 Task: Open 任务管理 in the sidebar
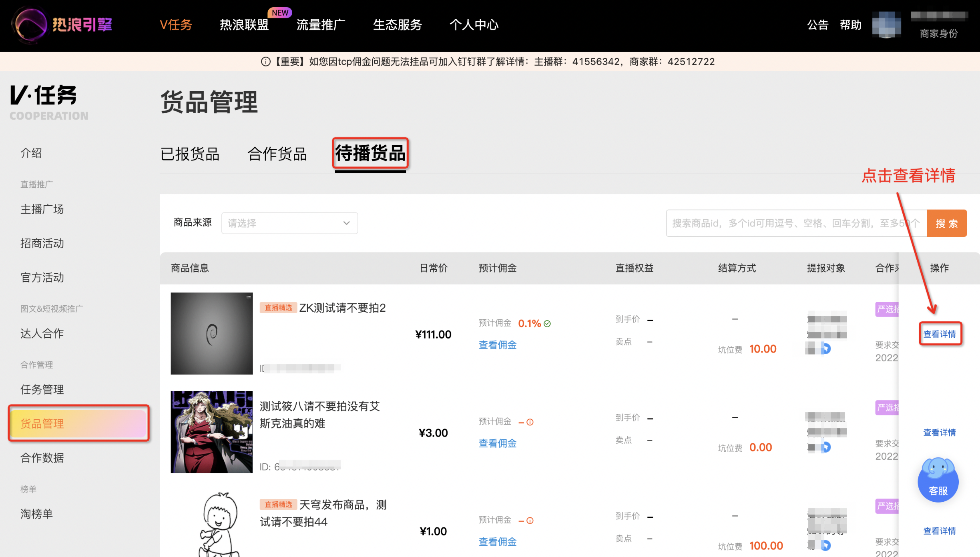(x=42, y=389)
